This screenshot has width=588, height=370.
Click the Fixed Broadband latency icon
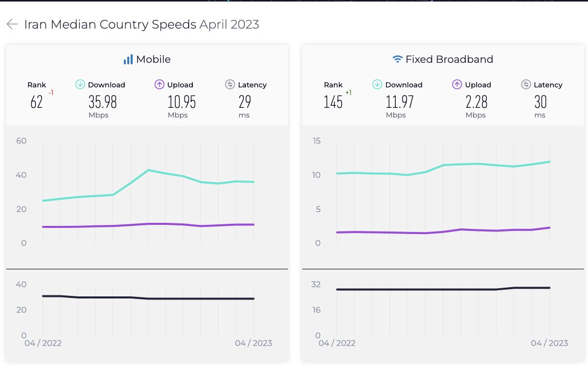526,85
